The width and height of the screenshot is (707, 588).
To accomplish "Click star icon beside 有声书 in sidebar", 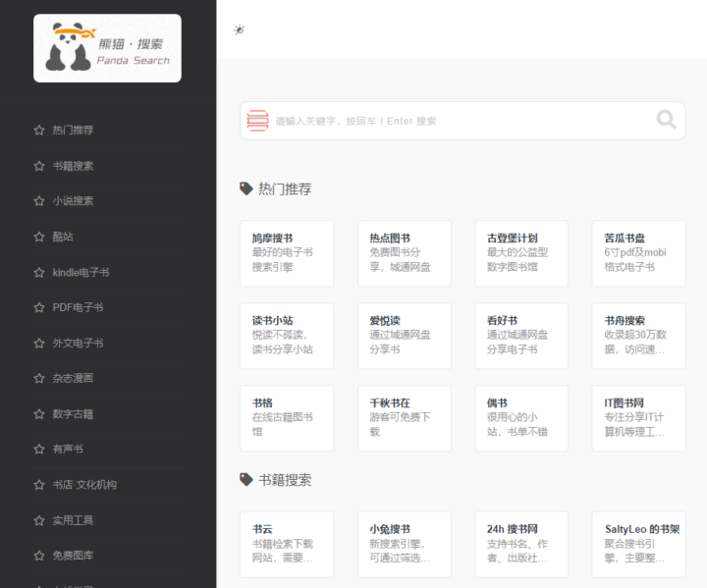I will tap(39, 450).
